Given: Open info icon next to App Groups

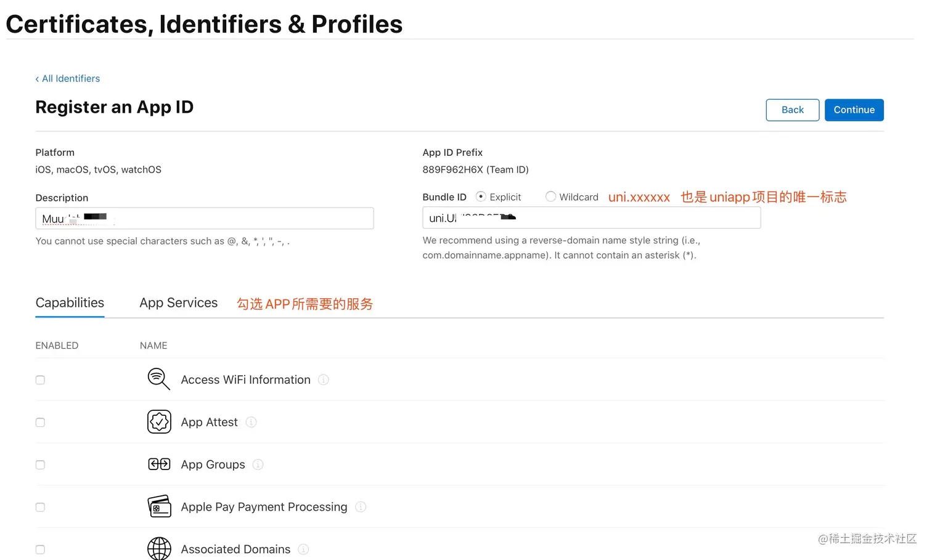Looking at the screenshot, I should coord(258,465).
